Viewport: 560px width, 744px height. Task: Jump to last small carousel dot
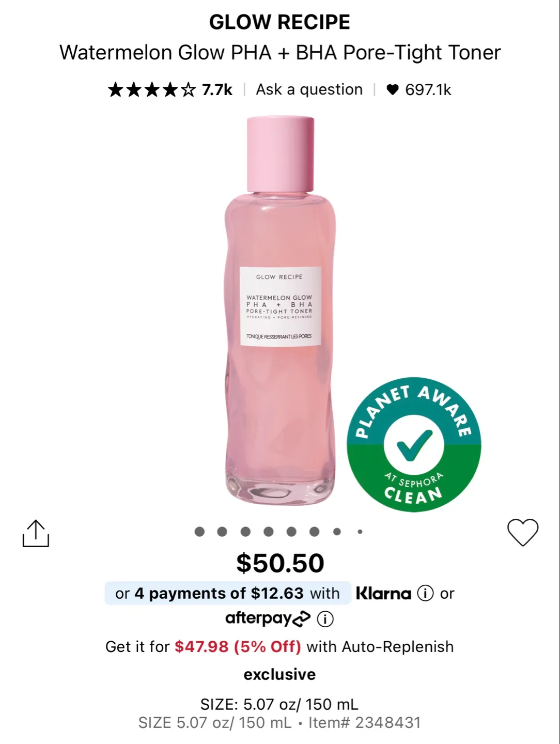click(x=360, y=532)
